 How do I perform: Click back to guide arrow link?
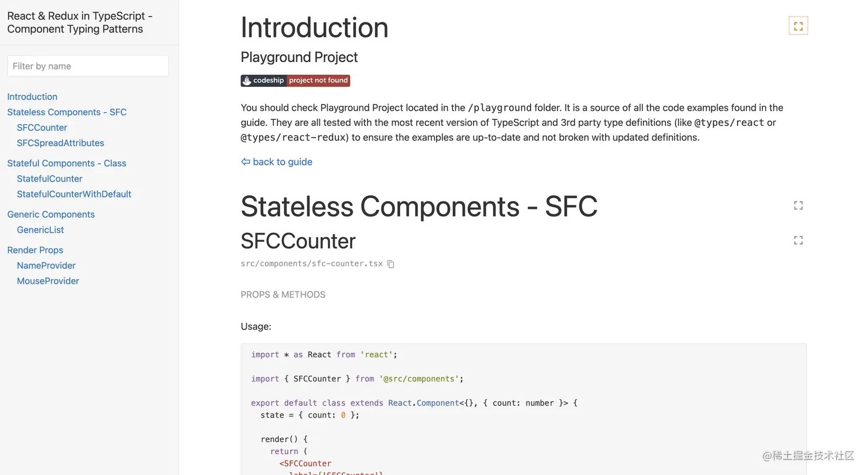pyautogui.click(x=277, y=162)
